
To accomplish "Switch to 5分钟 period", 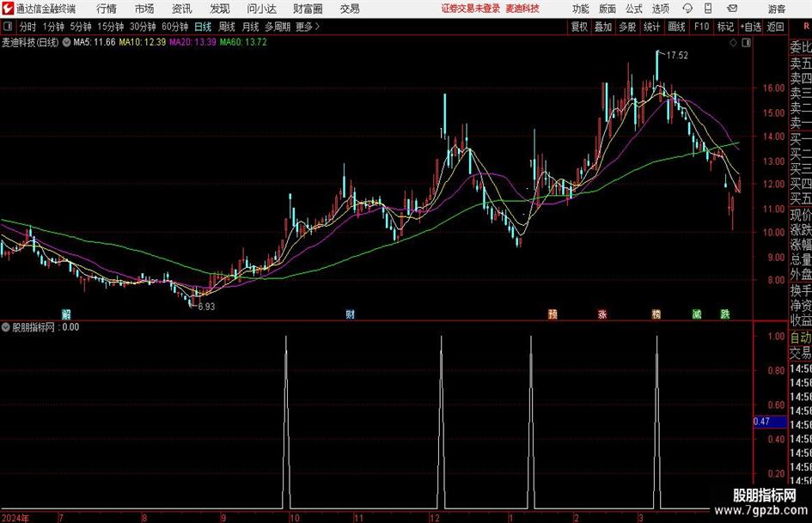I will coord(81,27).
